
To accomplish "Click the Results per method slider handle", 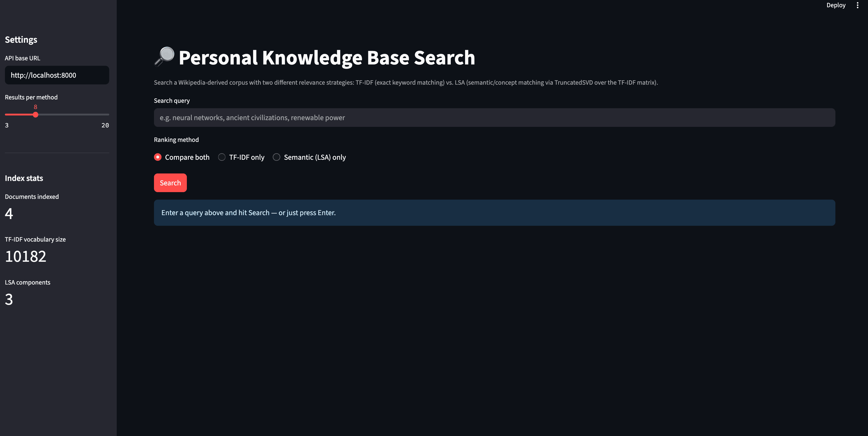I will tap(35, 115).
